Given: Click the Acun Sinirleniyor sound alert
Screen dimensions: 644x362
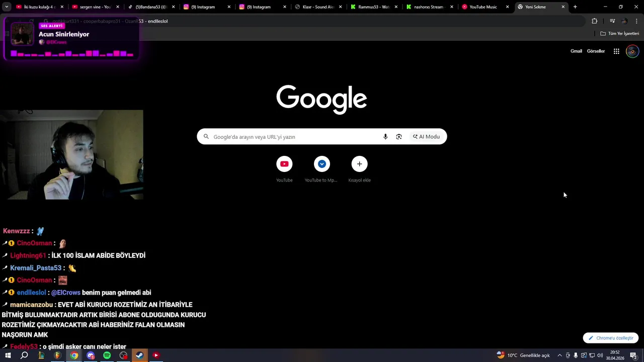Looking at the screenshot, I should tap(71, 39).
